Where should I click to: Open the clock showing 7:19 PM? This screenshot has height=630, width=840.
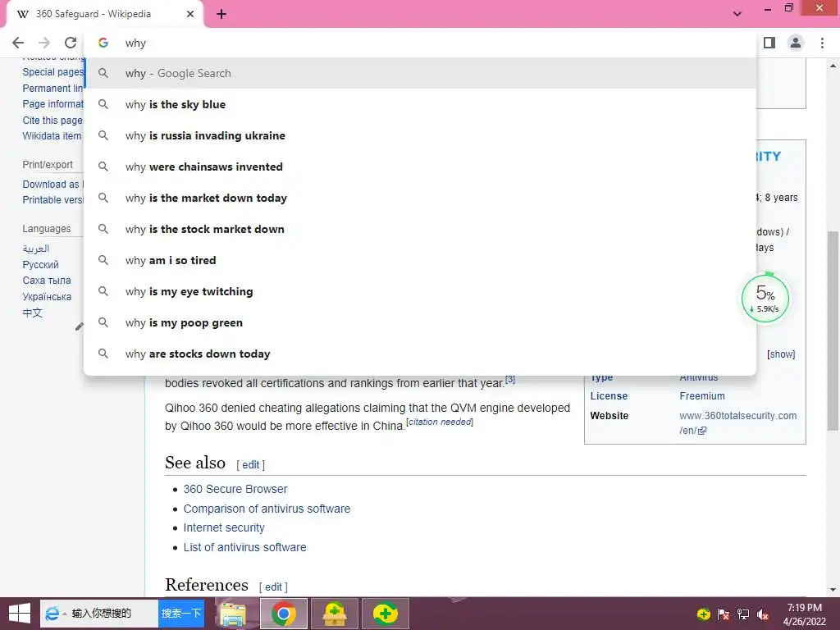tap(804, 614)
